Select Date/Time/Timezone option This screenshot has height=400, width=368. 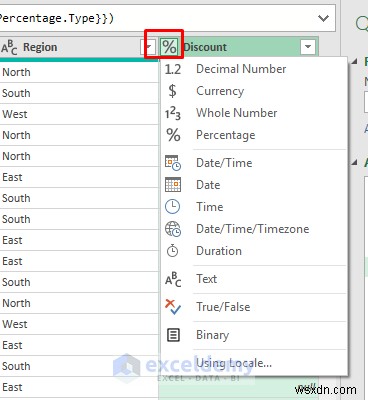(x=254, y=229)
